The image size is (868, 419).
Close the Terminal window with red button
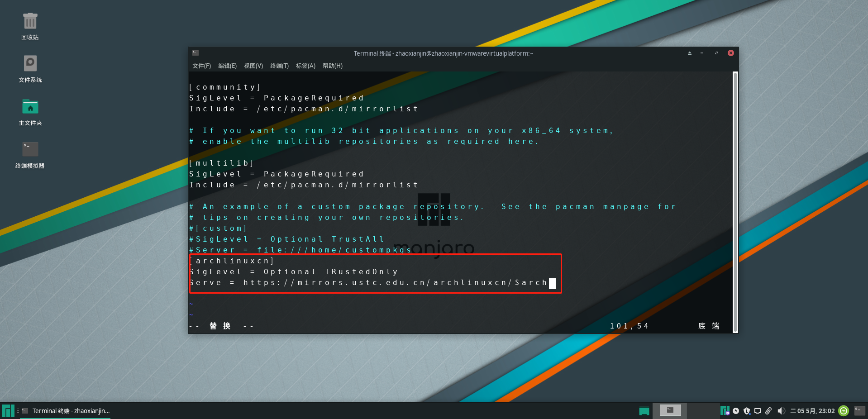pyautogui.click(x=730, y=53)
